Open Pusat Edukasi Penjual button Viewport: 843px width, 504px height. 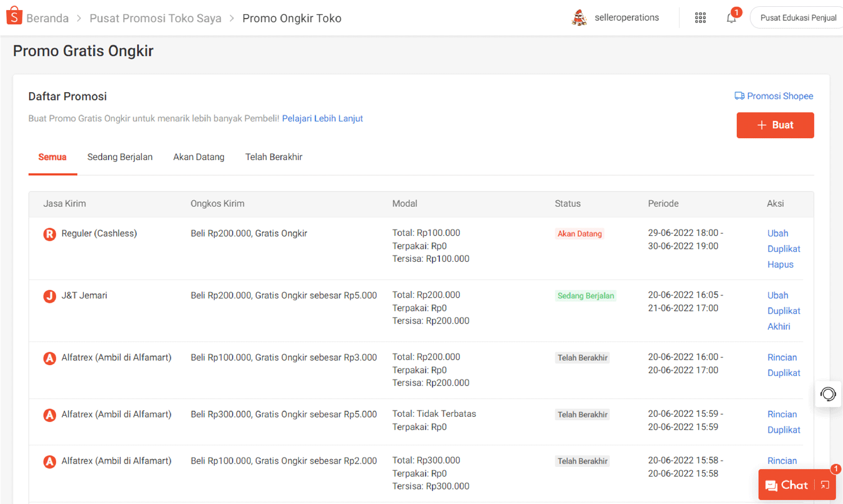coord(797,18)
